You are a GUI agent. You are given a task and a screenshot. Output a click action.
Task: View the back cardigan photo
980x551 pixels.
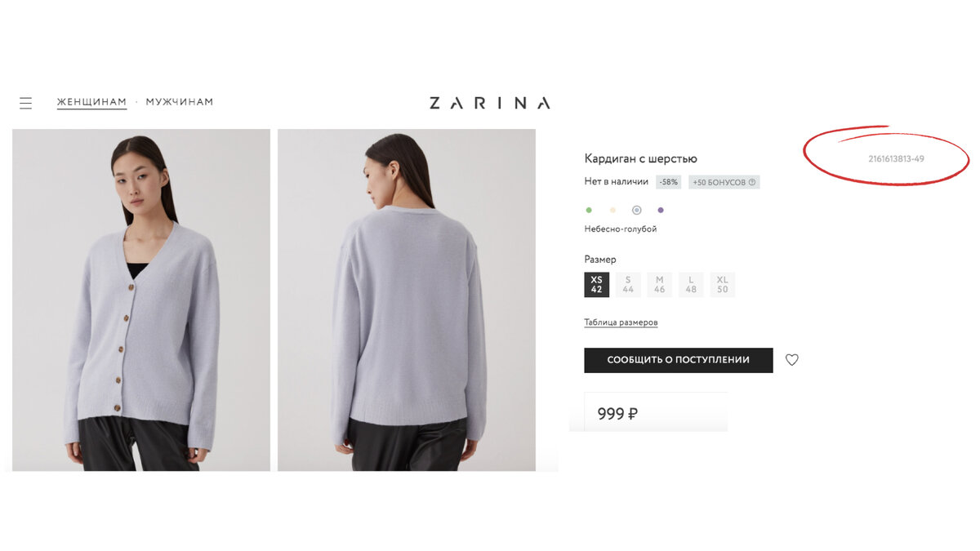pos(407,300)
